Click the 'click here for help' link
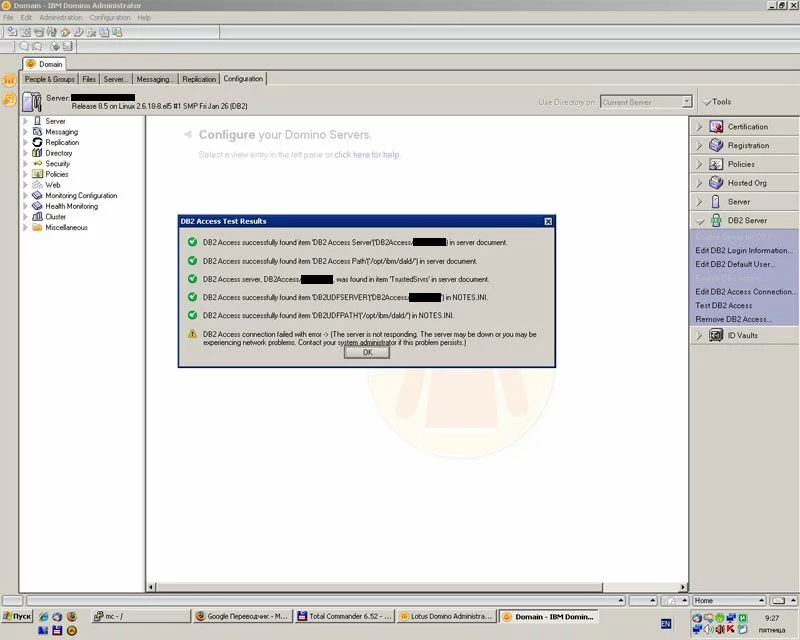This screenshot has height=640, width=800. coord(367,155)
